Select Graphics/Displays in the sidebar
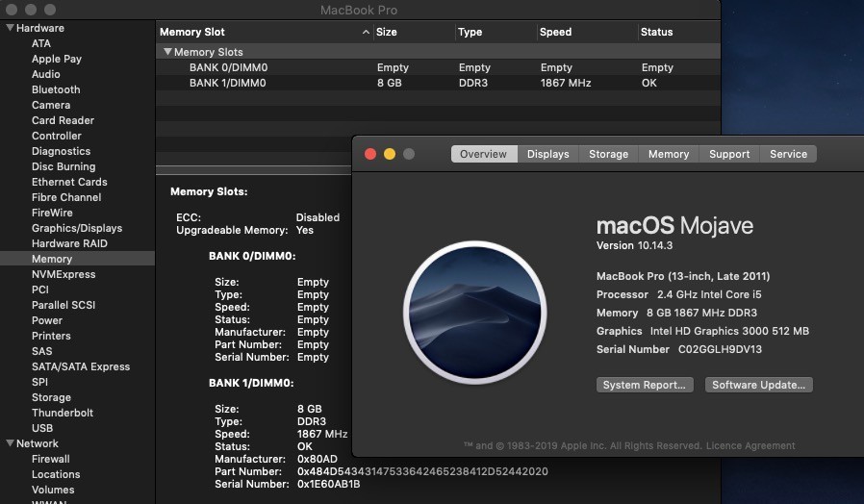 (77, 228)
